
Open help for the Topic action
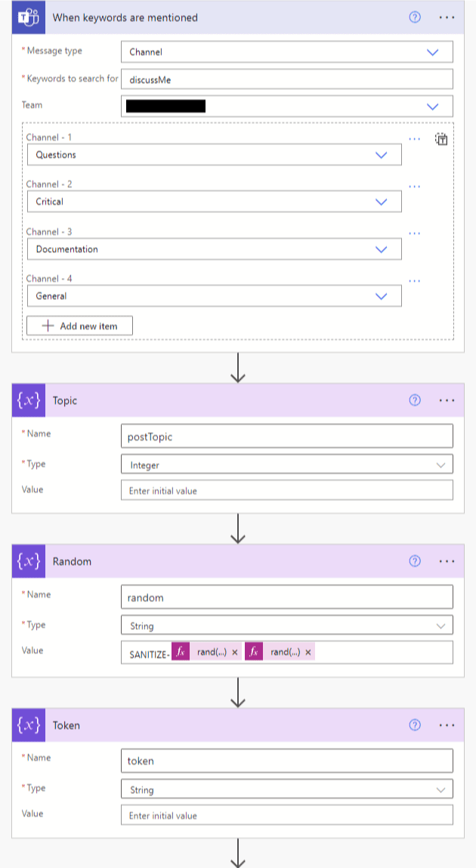point(414,400)
